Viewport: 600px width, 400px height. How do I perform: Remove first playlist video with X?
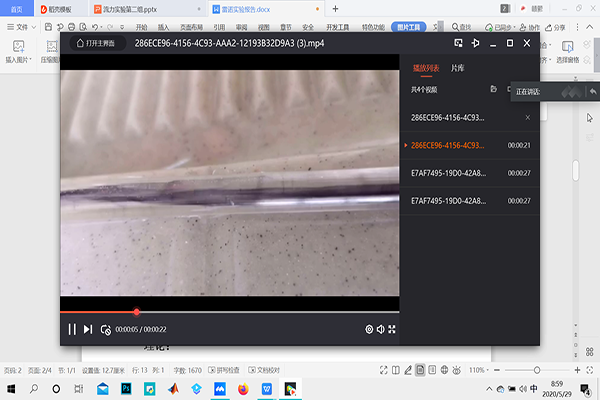click(528, 118)
